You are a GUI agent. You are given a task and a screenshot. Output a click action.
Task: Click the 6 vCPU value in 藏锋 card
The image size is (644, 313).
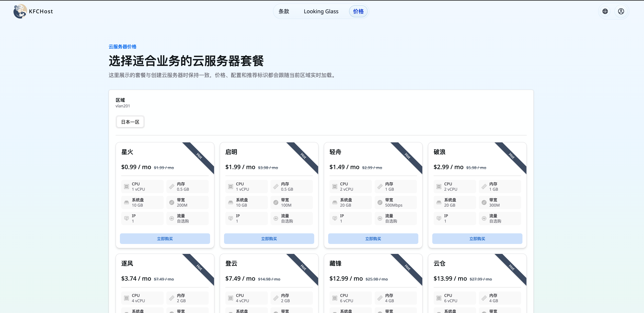tap(347, 301)
